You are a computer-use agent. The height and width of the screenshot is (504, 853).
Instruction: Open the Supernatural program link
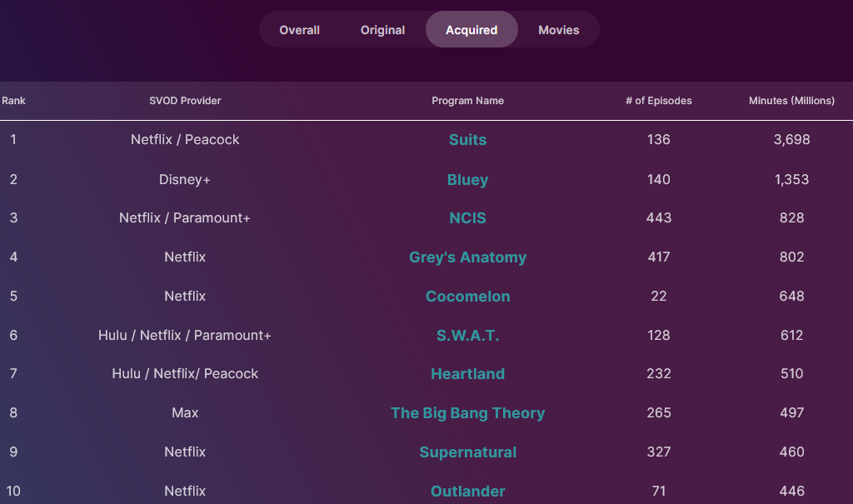pos(467,452)
